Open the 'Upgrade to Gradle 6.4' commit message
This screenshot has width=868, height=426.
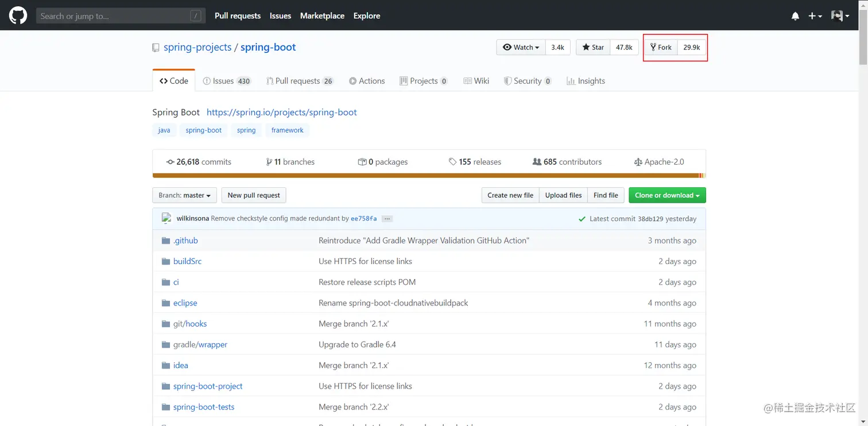coord(357,344)
